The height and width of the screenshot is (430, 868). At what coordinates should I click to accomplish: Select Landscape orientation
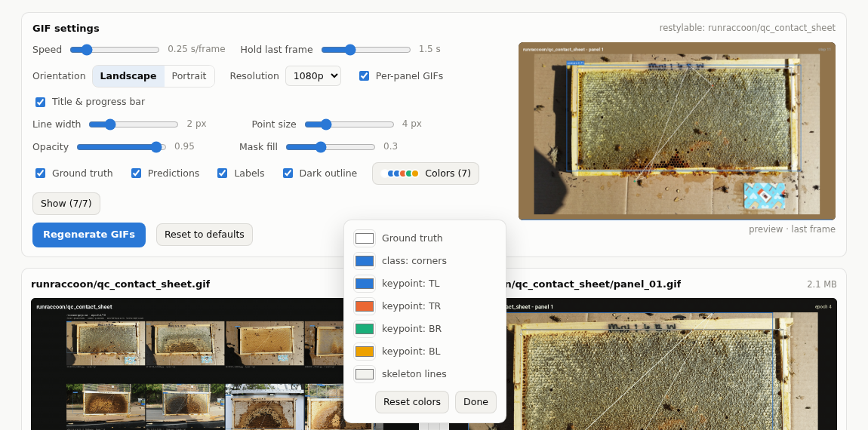tap(128, 76)
